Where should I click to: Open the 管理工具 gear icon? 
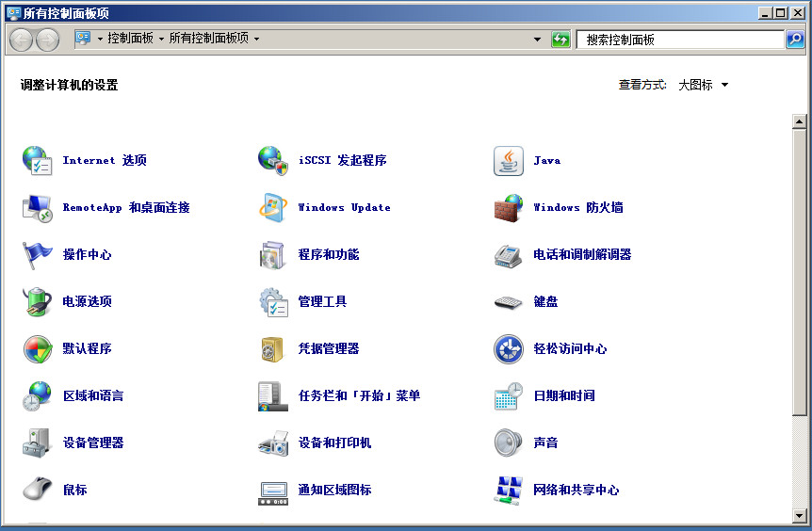(x=273, y=301)
